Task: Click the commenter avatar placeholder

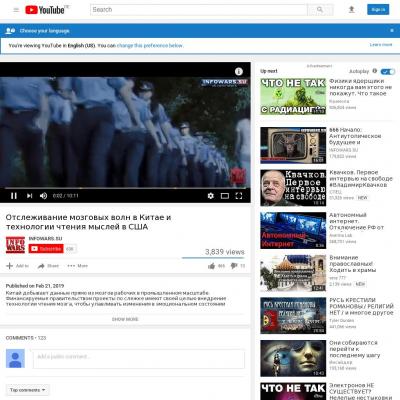Action: pyautogui.click(x=15, y=358)
